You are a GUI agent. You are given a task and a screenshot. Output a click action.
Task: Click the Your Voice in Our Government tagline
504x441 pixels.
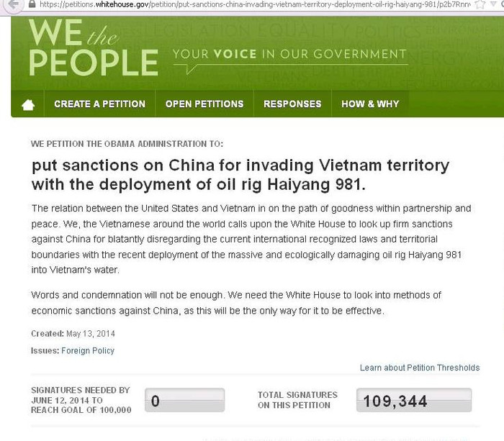289,55
